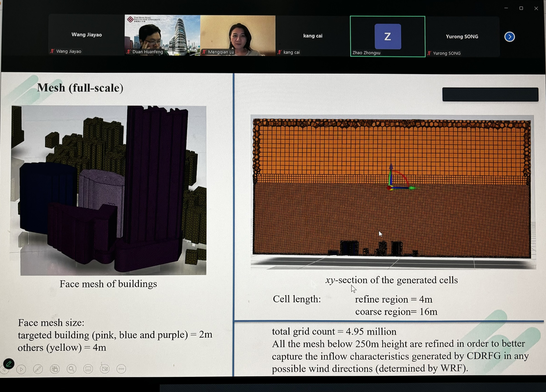Click the Z avatar of Zhao Zhongxu

[388, 37]
